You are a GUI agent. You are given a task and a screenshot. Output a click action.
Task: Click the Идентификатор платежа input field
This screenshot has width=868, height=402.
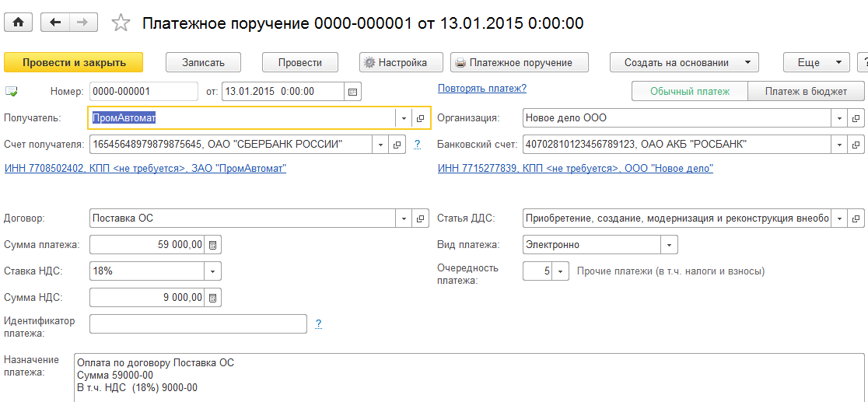click(198, 323)
